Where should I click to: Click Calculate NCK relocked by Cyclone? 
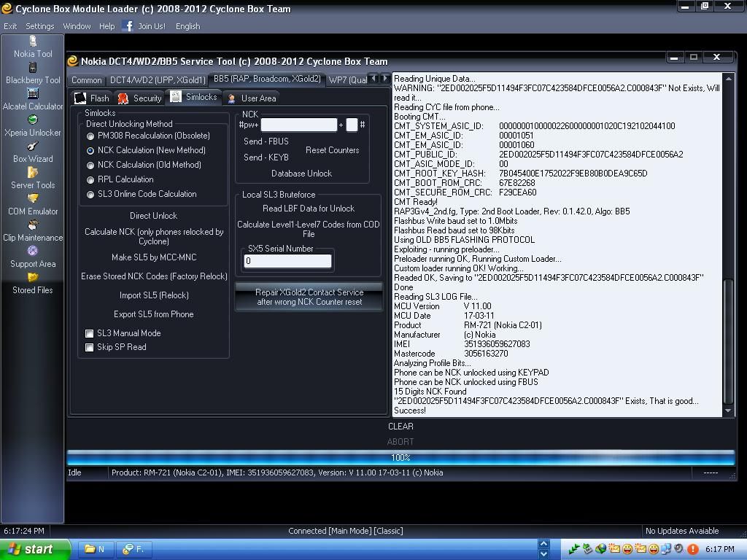coord(154,236)
